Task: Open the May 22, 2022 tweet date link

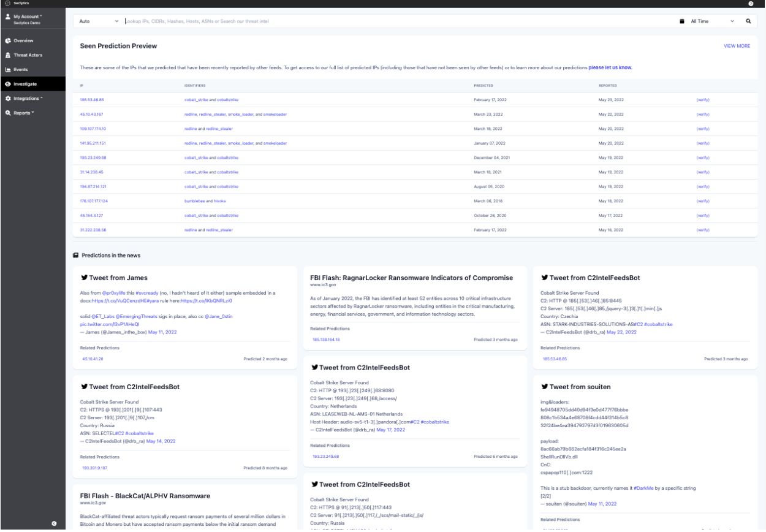Action: pyautogui.click(x=623, y=332)
